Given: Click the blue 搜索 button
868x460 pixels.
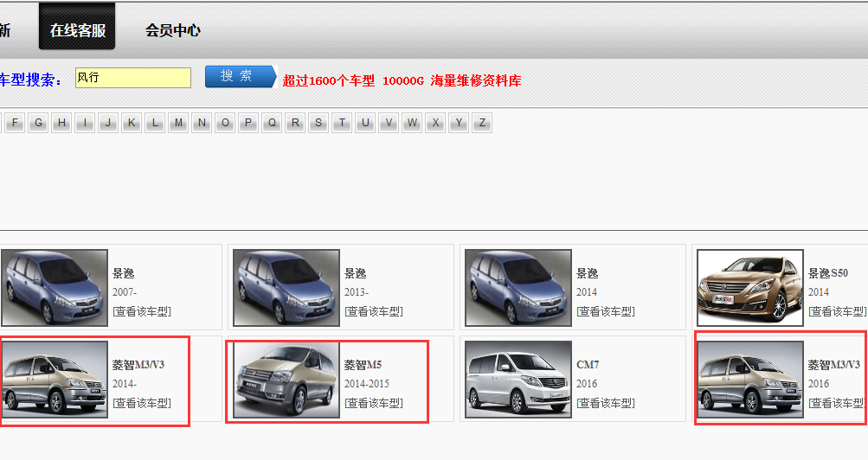Looking at the screenshot, I should point(241,77).
